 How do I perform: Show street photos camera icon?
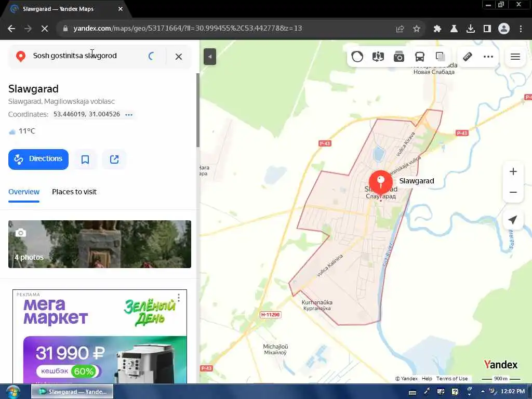(x=398, y=57)
